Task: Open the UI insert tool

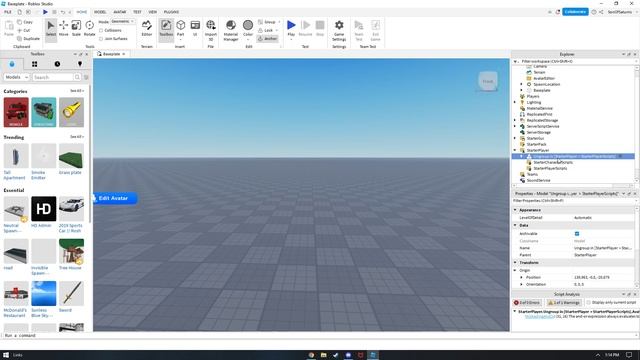Action: click(x=195, y=29)
